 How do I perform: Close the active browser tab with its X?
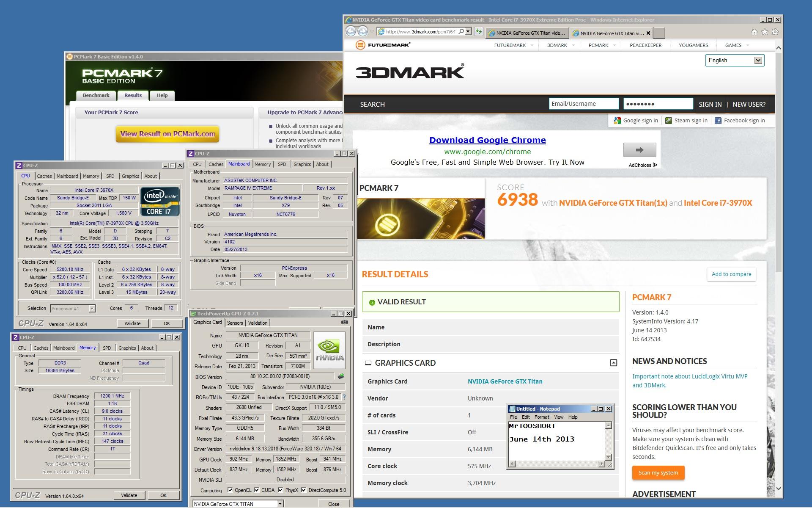tap(648, 33)
